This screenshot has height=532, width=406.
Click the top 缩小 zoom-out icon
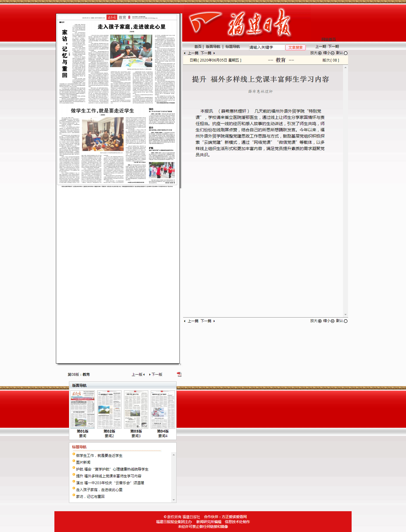[333, 53]
